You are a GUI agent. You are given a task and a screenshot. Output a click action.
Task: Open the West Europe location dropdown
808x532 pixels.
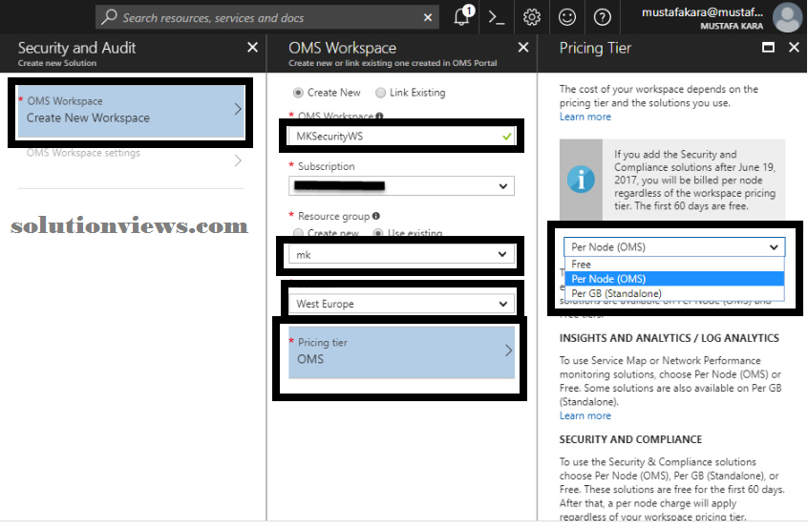401,304
